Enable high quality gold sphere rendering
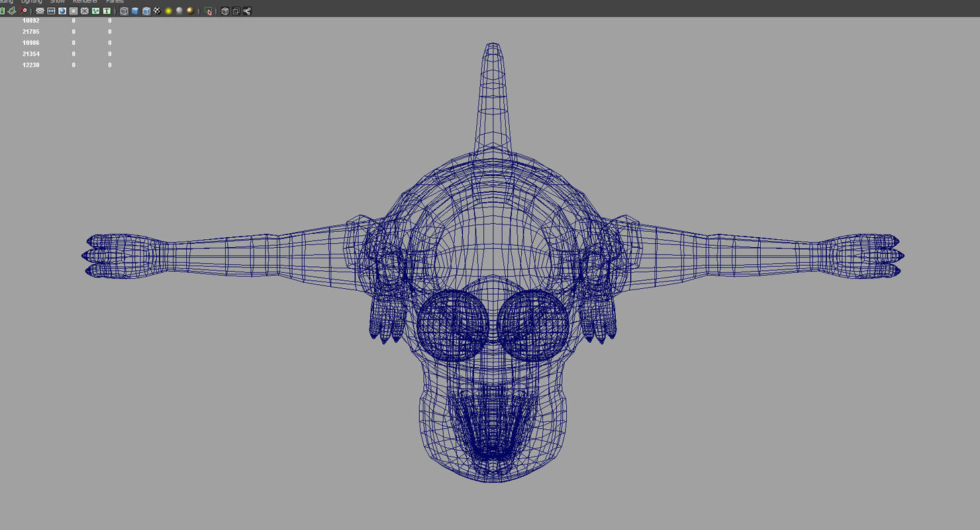Image resolution: width=980 pixels, height=530 pixels. pyautogui.click(x=190, y=11)
